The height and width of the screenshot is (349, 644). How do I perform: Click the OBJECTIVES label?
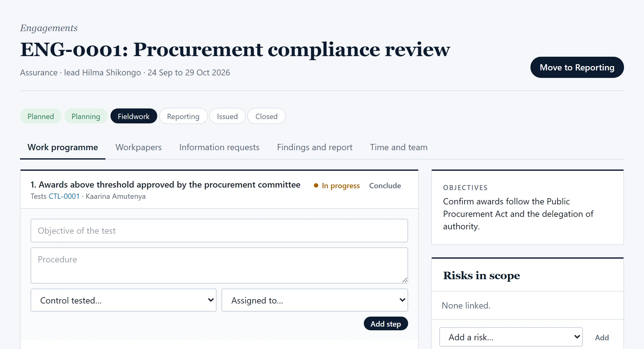pyautogui.click(x=465, y=188)
